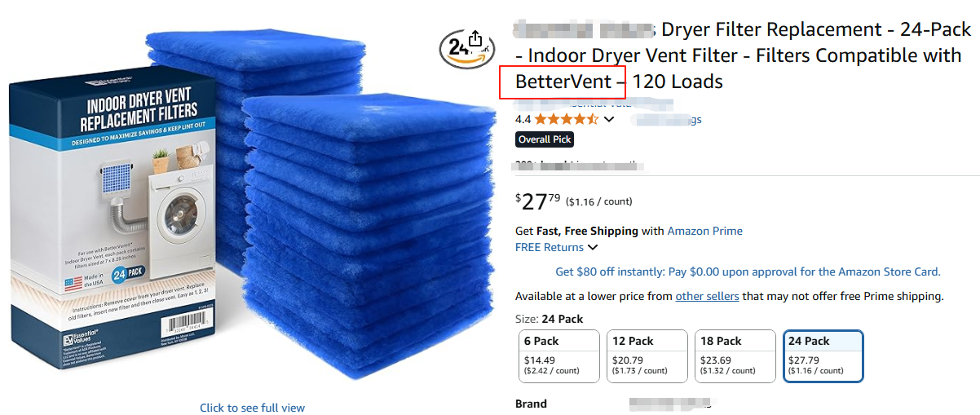Click the $27.79 price

(x=538, y=201)
